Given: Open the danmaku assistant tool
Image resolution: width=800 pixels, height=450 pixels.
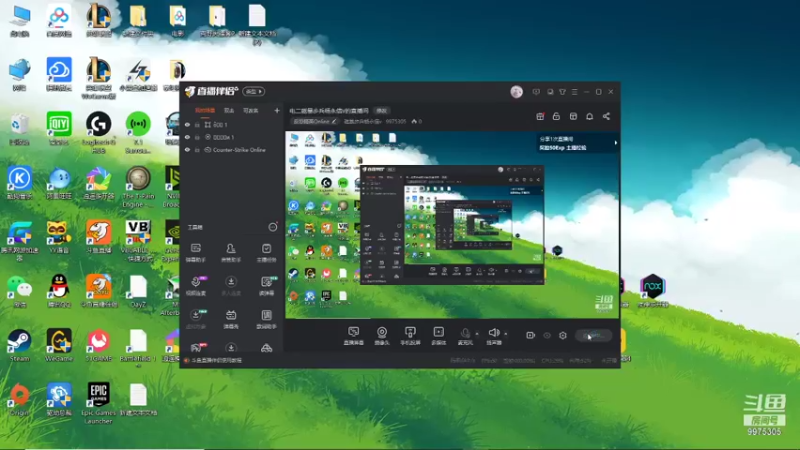Looking at the screenshot, I should tap(195, 253).
